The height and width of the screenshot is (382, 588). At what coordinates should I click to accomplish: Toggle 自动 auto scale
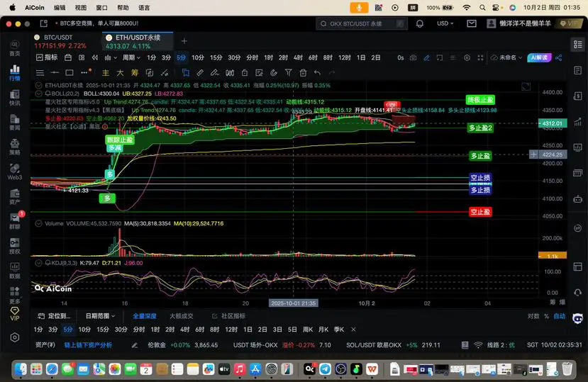[559, 316]
